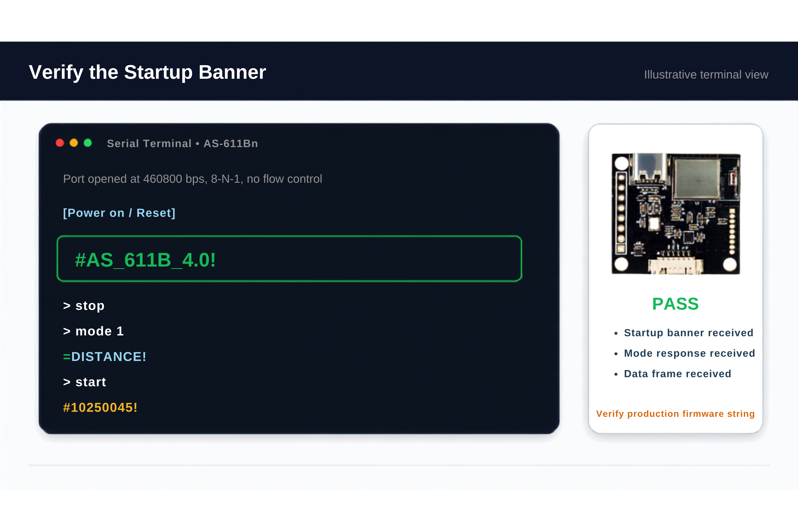Select the '=DISTANCE!' response line
The height and width of the screenshot is (532, 798).
(105, 357)
